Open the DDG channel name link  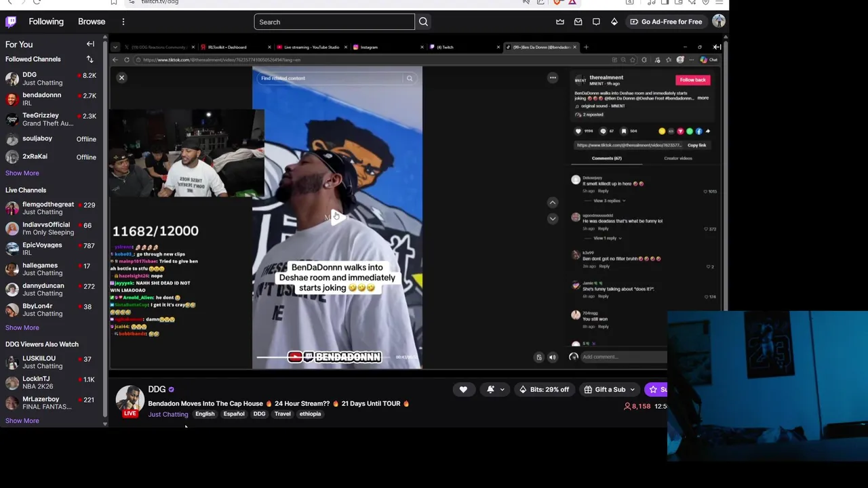pos(157,389)
